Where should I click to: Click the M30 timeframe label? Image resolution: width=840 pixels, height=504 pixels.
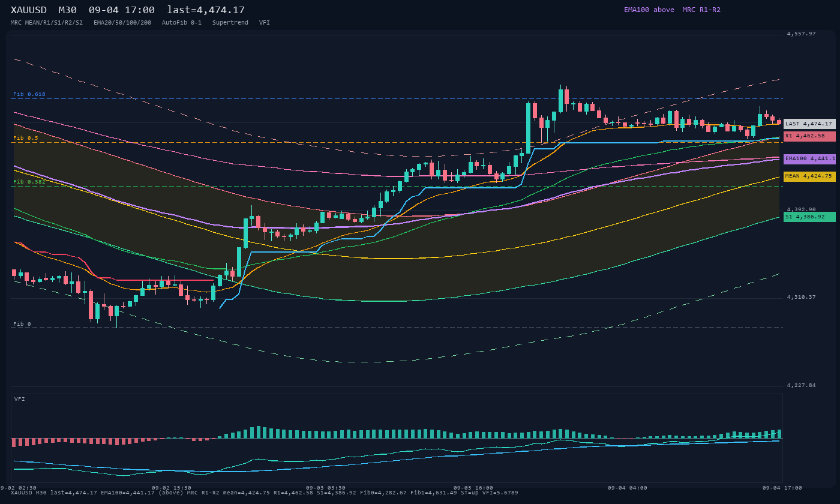67,10
